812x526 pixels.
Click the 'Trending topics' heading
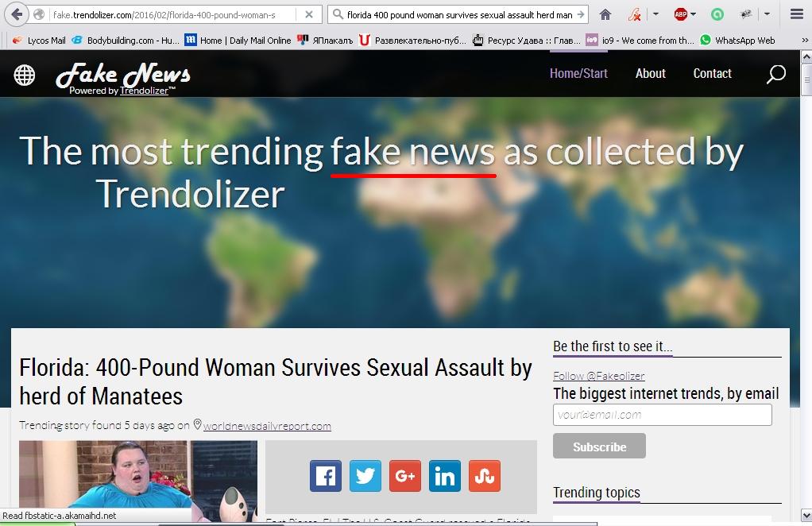point(596,493)
